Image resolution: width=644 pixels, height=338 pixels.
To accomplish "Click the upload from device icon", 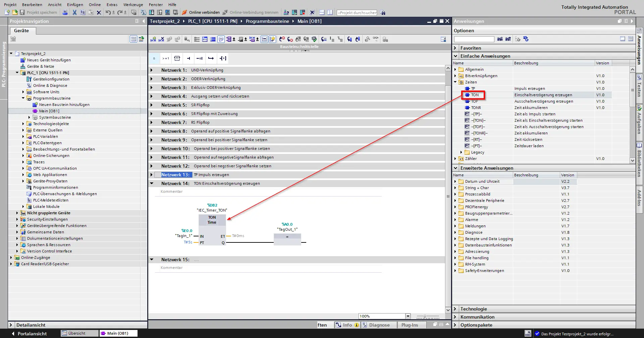I will click(159, 12).
